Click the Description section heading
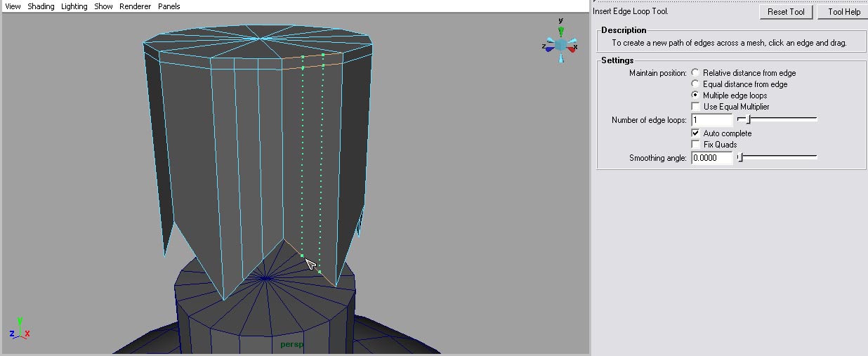The image size is (868, 356). (x=624, y=30)
